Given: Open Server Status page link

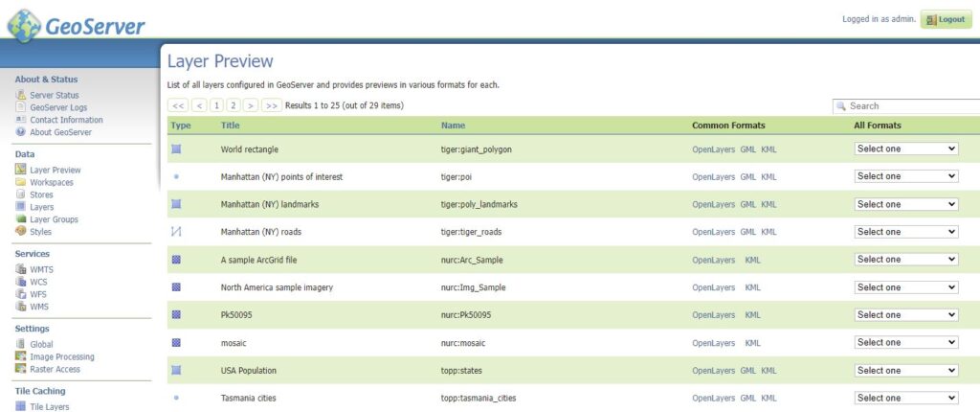Looking at the screenshot, I should pyautogui.click(x=55, y=95).
